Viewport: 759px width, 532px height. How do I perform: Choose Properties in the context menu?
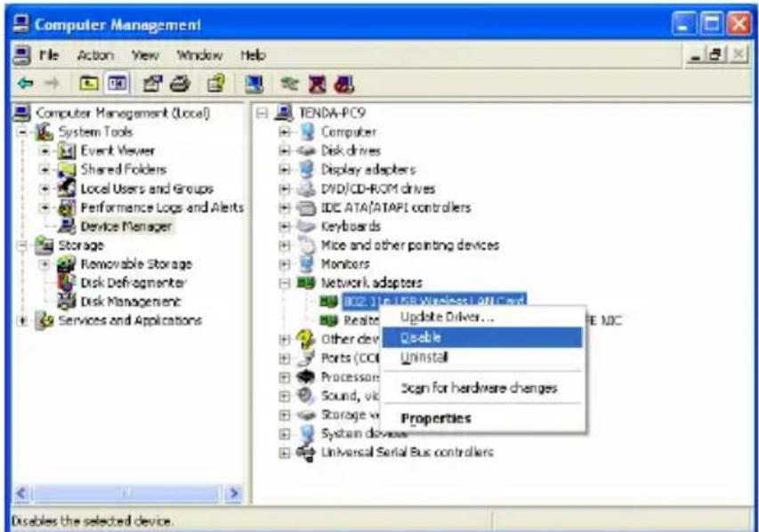tap(484, 418)
